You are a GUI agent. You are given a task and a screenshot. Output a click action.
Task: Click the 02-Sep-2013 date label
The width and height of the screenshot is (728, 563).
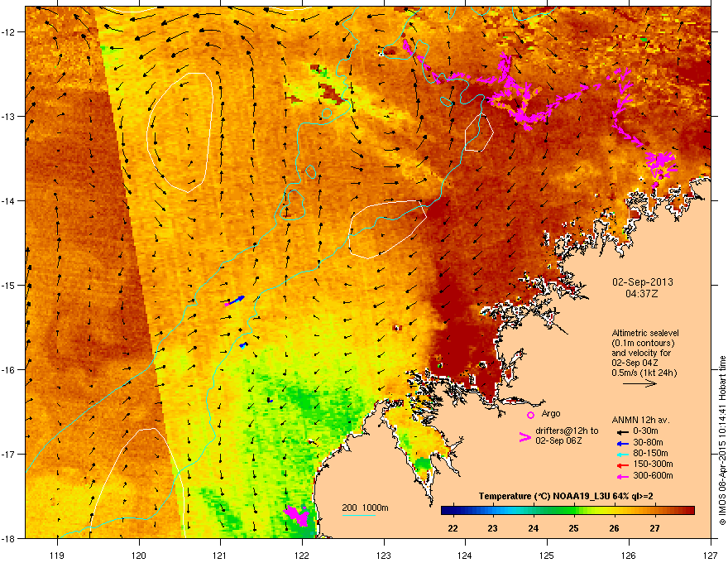pyautogui.click(x=643, y=282)
